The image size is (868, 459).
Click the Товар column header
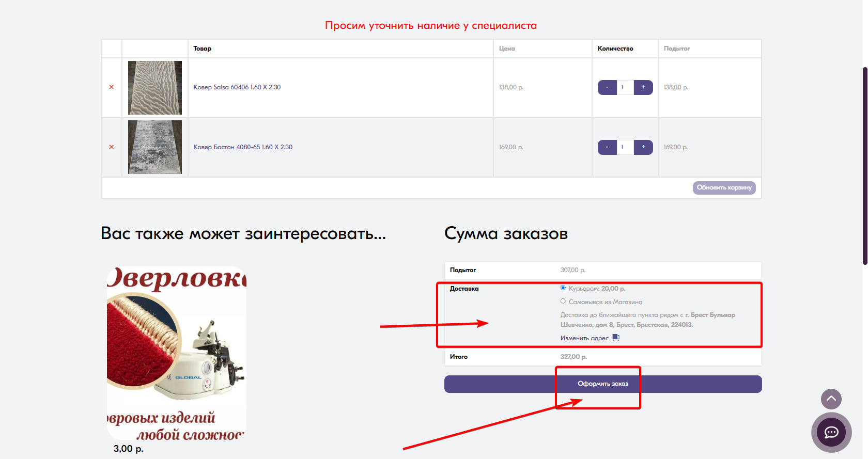point(203,49)
